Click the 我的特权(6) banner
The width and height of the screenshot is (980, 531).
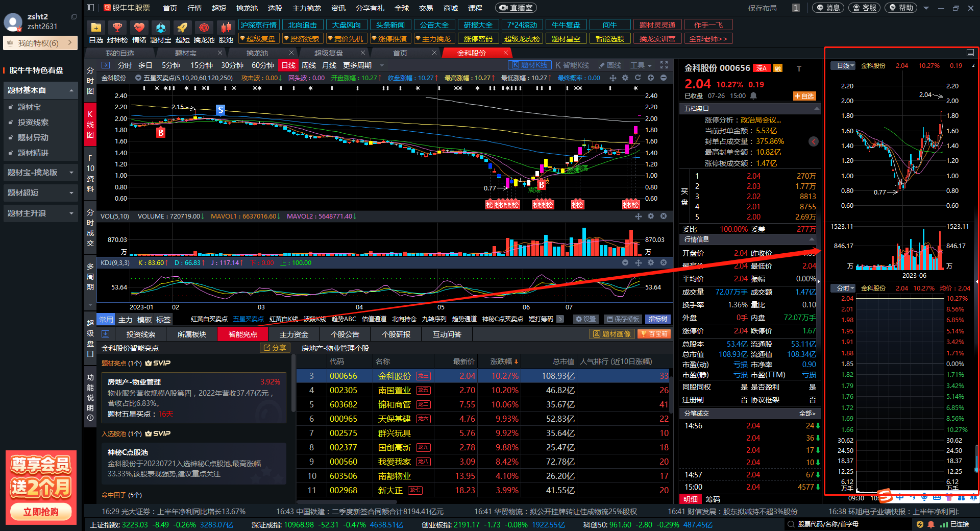click(x=40, y=43)
